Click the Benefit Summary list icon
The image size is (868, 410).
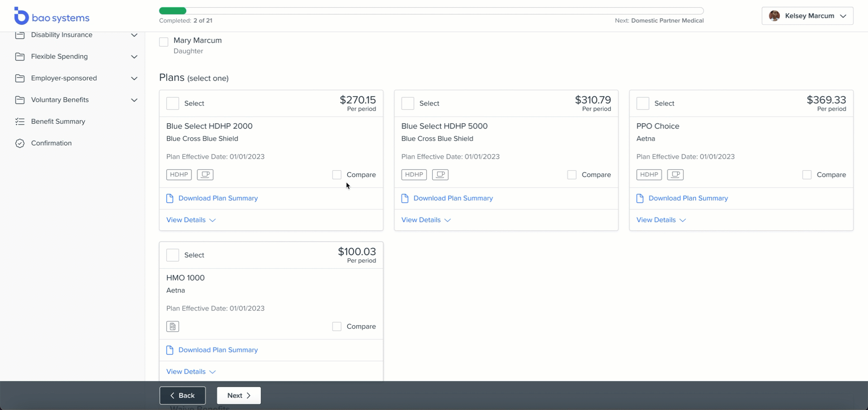click(20, 121)
